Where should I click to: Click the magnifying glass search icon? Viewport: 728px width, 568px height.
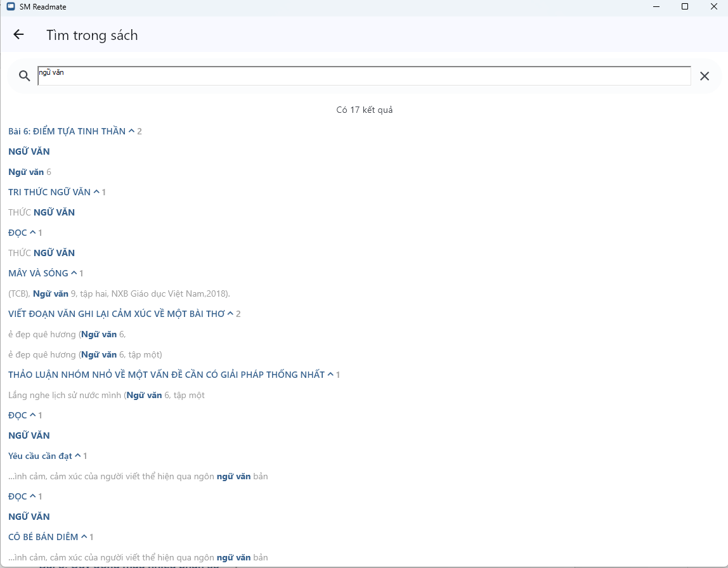point(24,76)
